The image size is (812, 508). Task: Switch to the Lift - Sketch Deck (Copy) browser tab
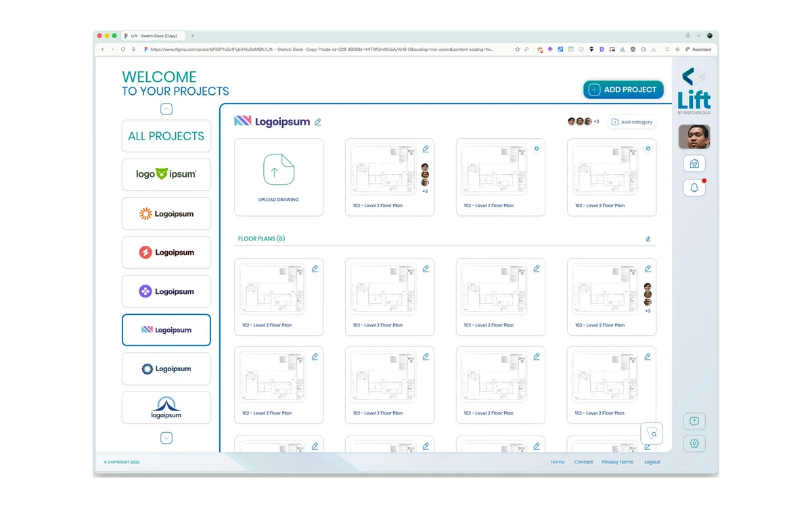coord(152,36)
